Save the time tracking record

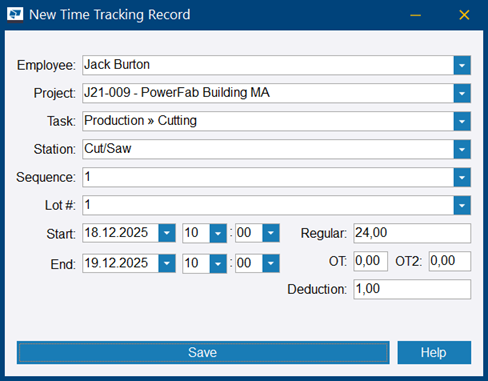203,352
